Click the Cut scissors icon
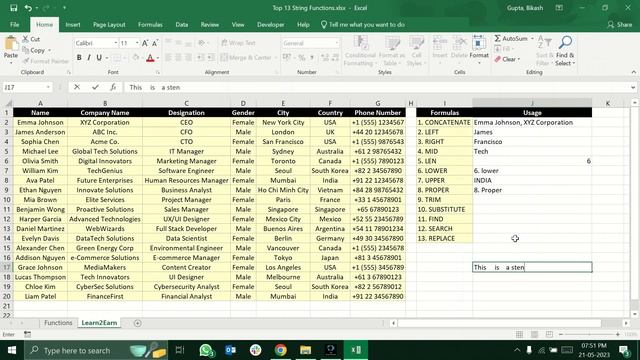The height and width of the screenshot is (360, 640). click(x=25, y=39)
